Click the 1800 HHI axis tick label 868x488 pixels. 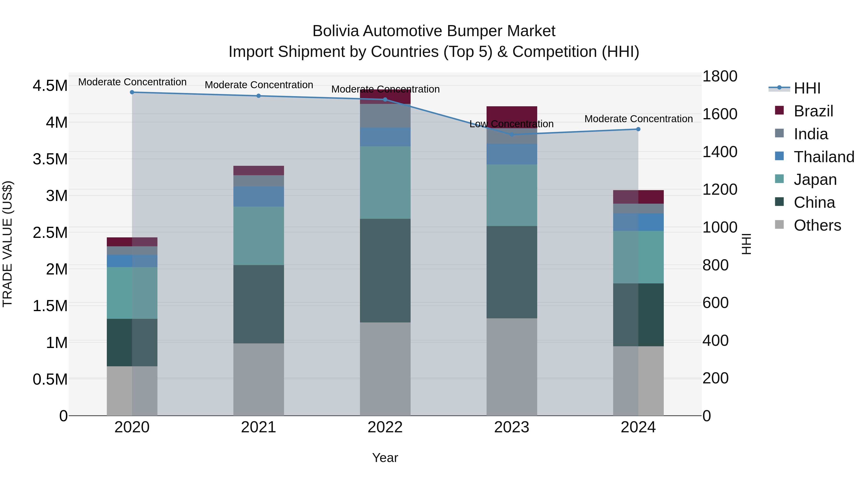720,76
